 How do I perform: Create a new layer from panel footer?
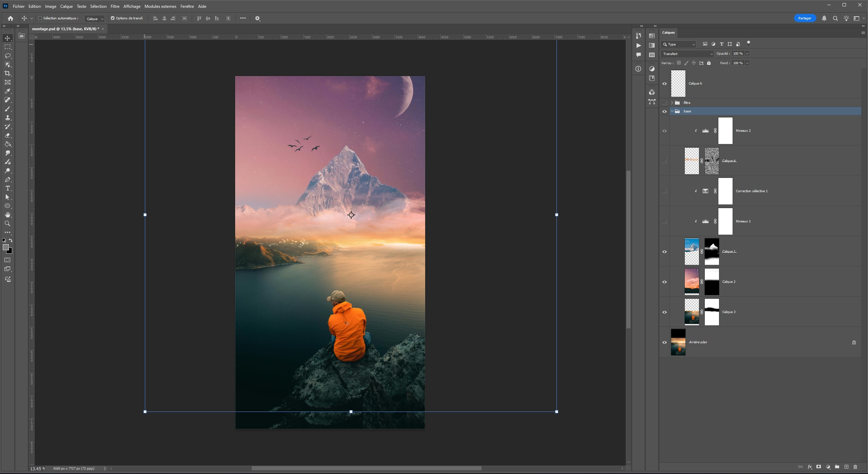tap(846, 467)
